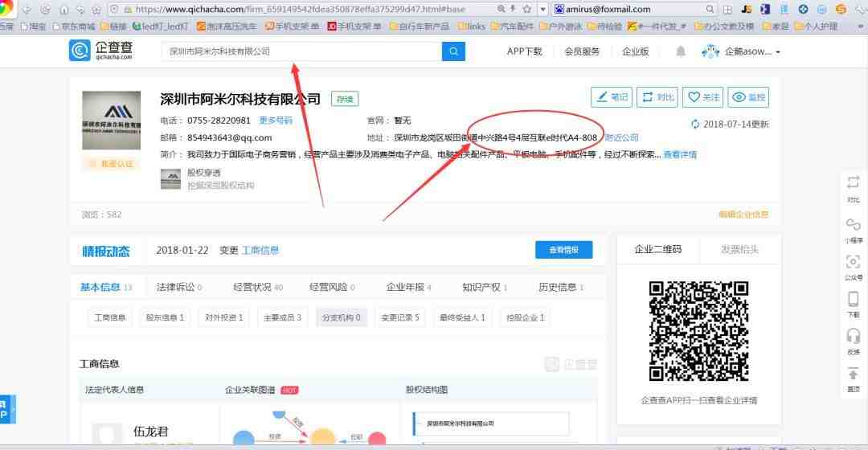Click the browser home button
The height and width of the screenshot is (450, 868).
(x=63, y=10)
